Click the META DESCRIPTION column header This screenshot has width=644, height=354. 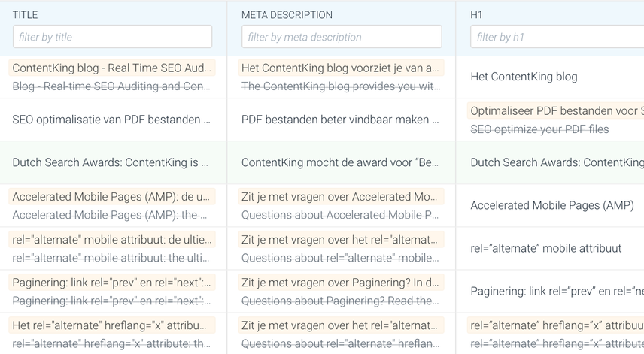pyautogui.click(x=287, y=15)
